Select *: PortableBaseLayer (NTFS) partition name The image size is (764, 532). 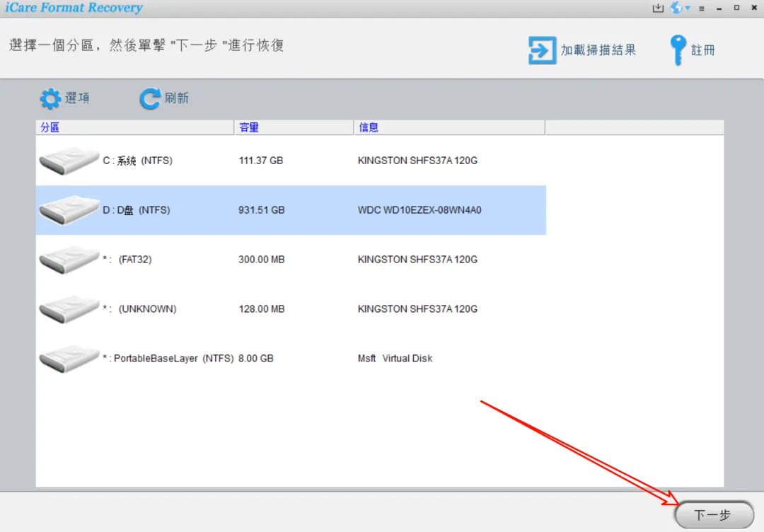168,359
